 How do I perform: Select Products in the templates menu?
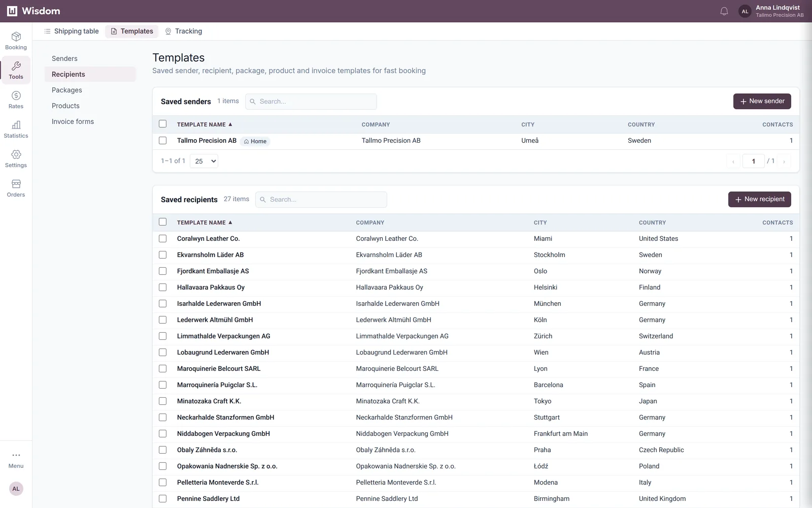click(x=90, y=106)
